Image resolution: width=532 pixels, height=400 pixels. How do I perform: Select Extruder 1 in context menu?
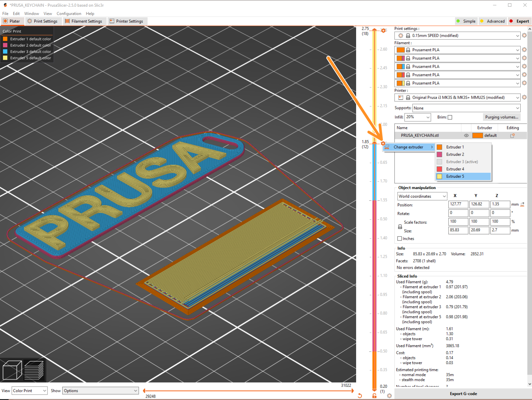463,147
